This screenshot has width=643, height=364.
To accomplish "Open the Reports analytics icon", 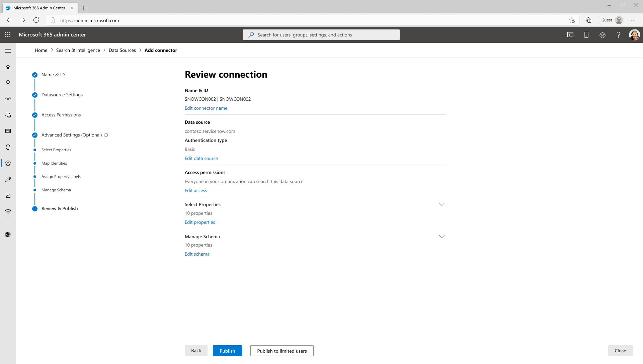I will pyautogui.click(x=8, y=195).
